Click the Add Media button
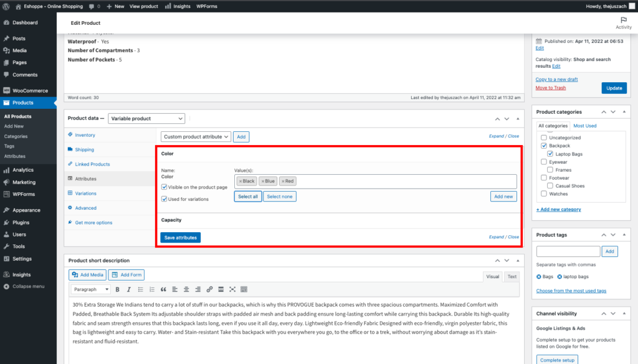The image size is (638, 364). (87, 275)
